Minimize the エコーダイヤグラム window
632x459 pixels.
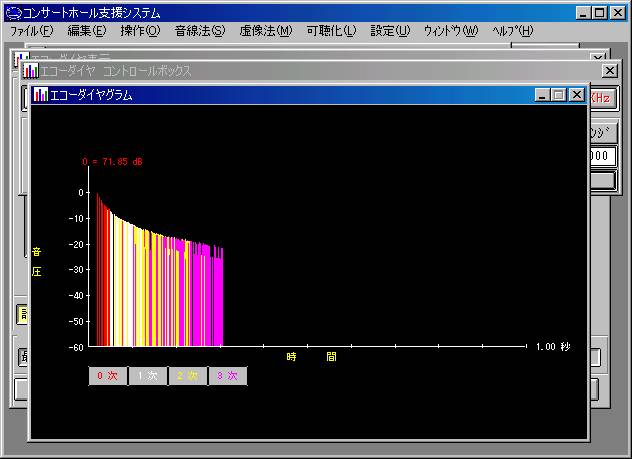point(543,95)
